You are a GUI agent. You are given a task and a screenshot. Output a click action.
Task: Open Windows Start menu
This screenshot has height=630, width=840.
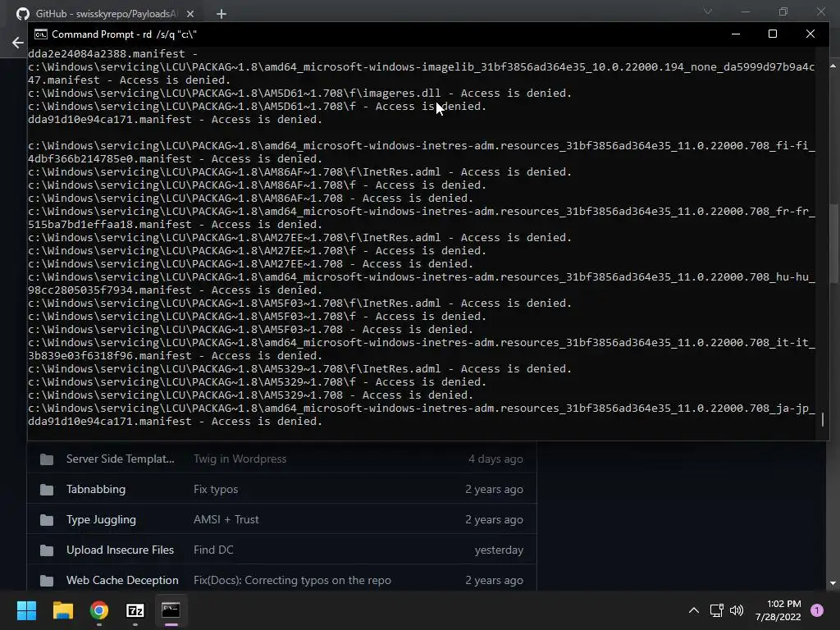coord(26,610)
